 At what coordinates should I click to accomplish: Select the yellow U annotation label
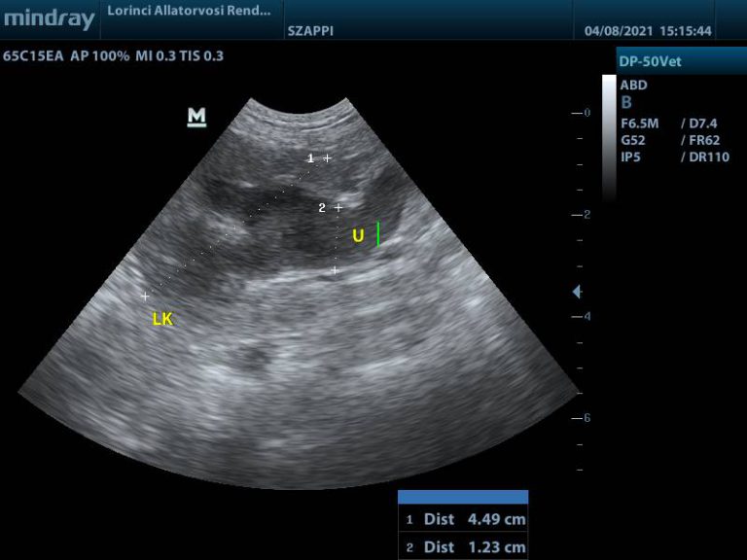click(358, 235)
